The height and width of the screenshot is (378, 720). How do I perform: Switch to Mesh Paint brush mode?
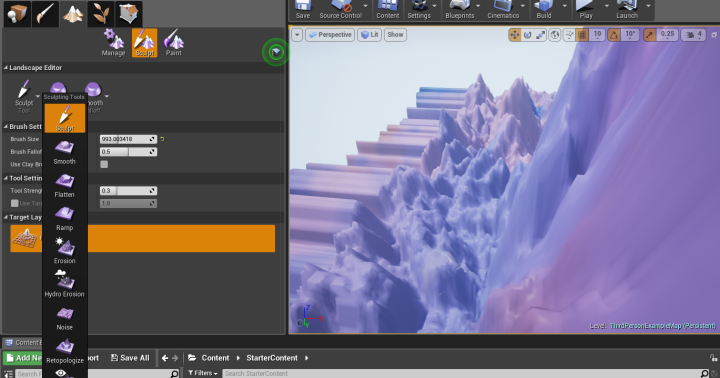point(45,13)
